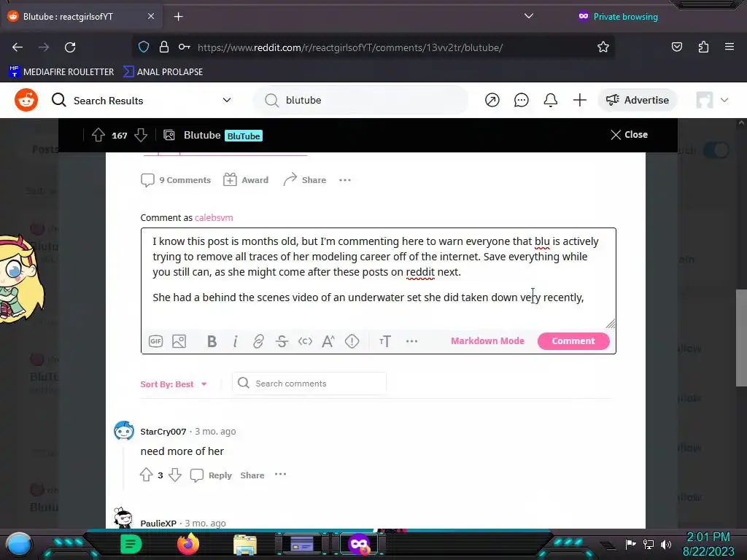Share the Blutube post
The height and width of the screenshot is (560, 747).
coord(305,180)
